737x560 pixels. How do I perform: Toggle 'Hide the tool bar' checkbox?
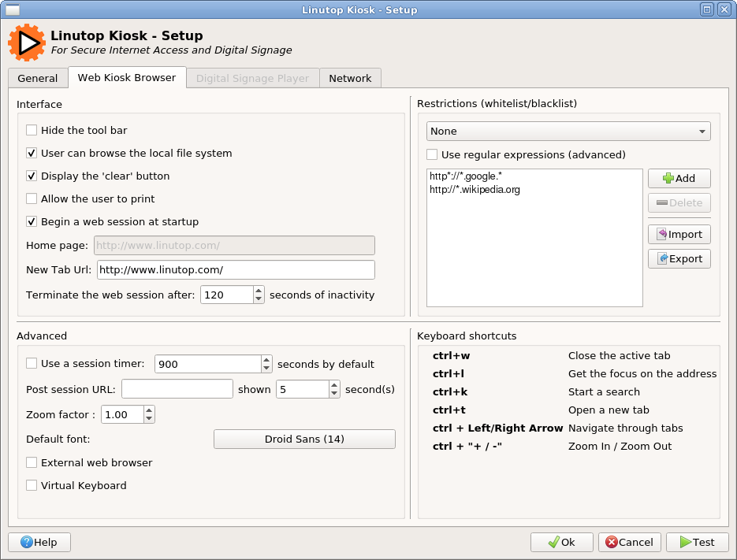[32, 130]
